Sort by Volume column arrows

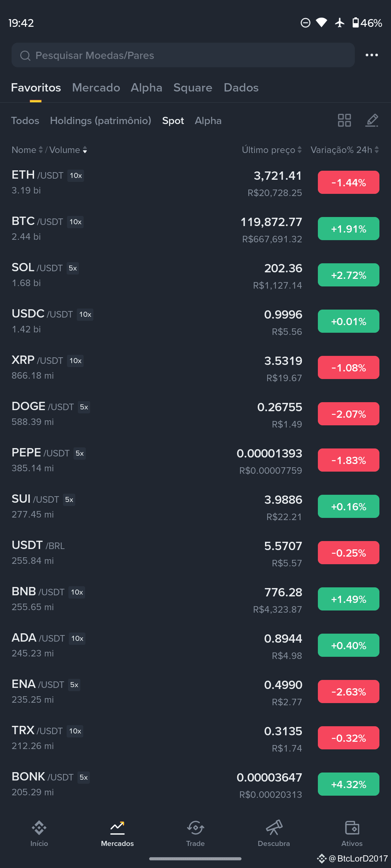pos(68,150)
